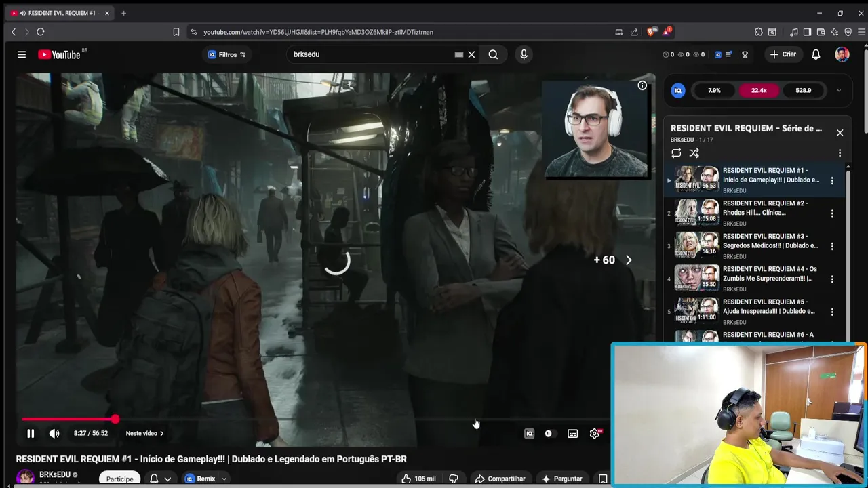Open Brave Shields lion icon
This screenshot has height=488, width=868.
[650, 32]
